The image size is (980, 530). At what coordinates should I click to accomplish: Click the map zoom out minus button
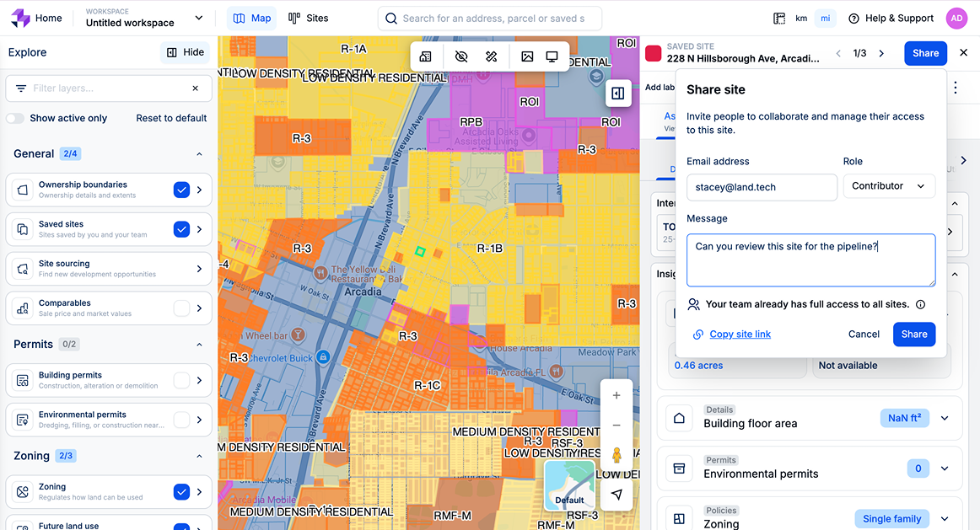pos(617,426)
